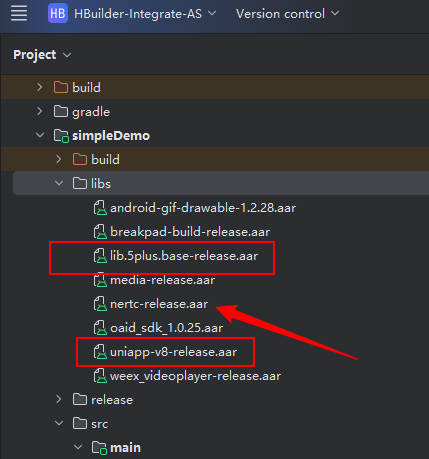Open the Project view selector dropdown
This screenshot has width=429, height=459.
[x=42, y=55]
